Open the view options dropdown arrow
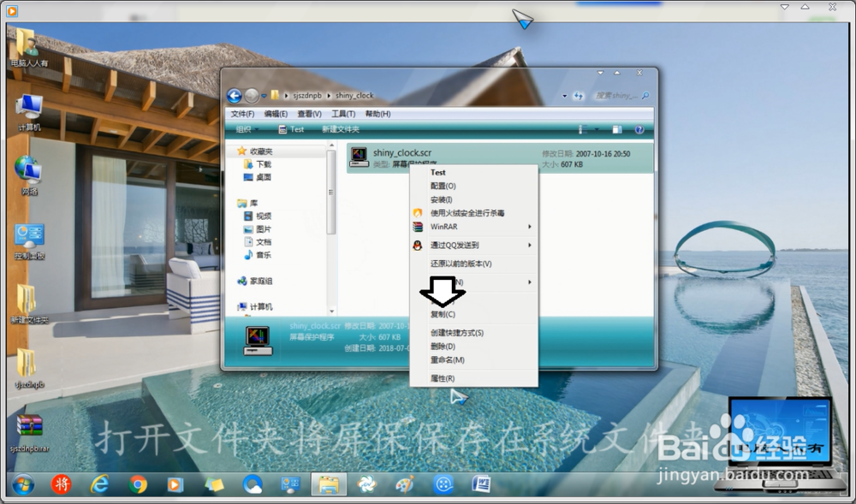Image resolution: width=856 pixels, height=504 pixels. (596, 129)
